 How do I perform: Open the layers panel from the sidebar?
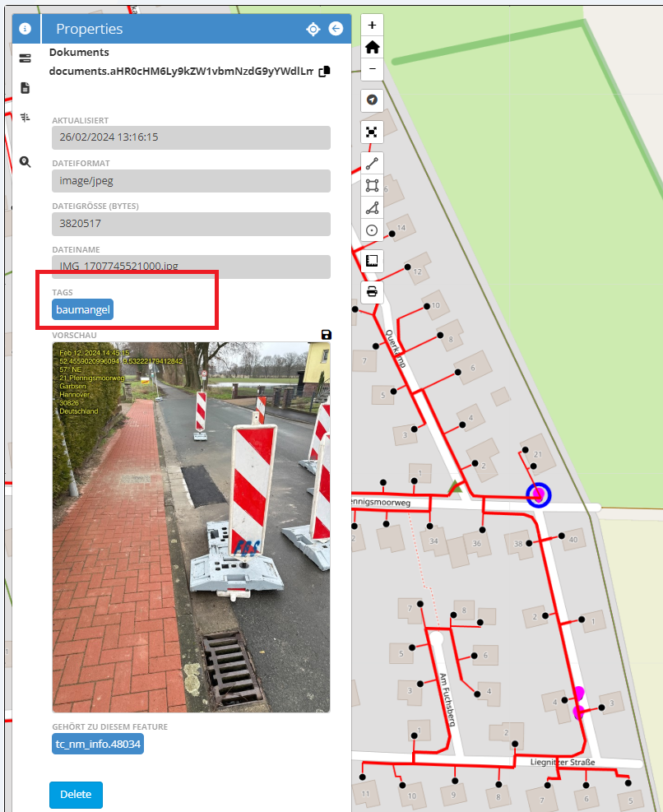pyautogui.click(x=25, y=58)
